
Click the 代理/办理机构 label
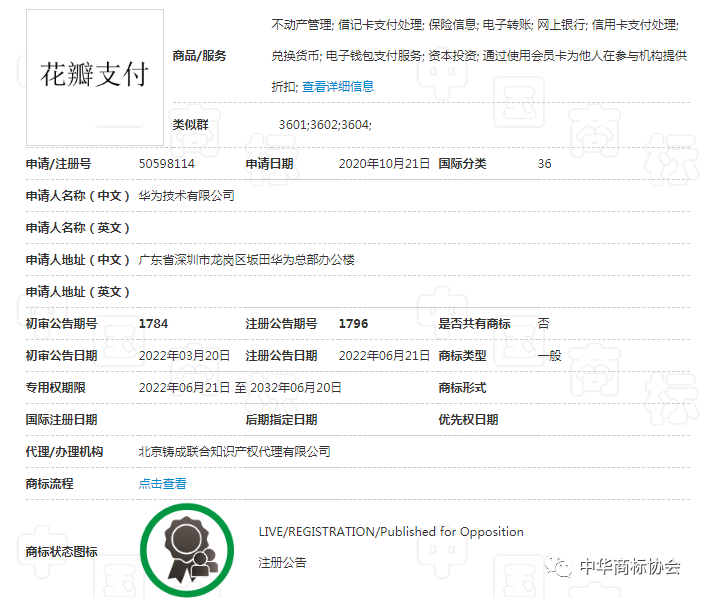[x=64, y=451]
